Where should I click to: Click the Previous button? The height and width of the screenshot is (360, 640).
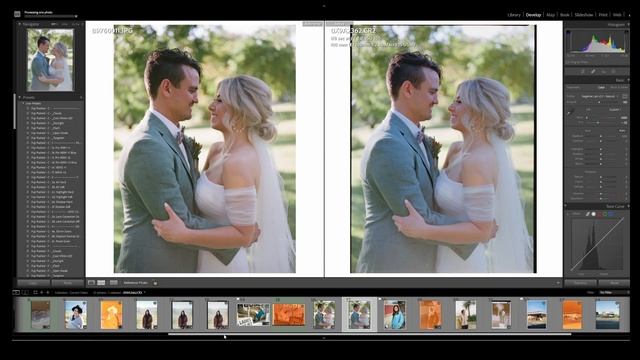(580, 282)
